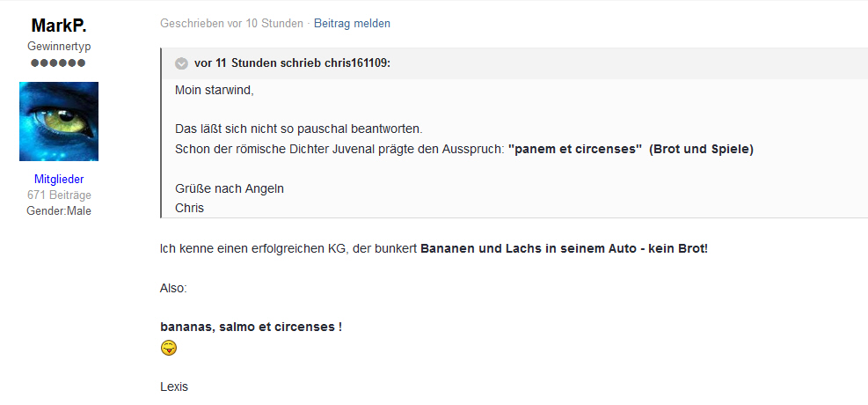
Task: Open the Mitglieder group link
Action: click(59, 179)
